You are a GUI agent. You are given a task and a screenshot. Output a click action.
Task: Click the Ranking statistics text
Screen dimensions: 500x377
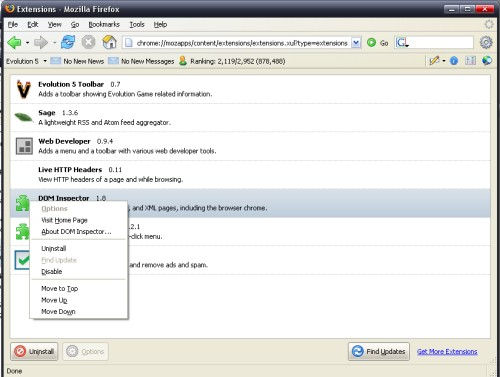coord(238,61)
